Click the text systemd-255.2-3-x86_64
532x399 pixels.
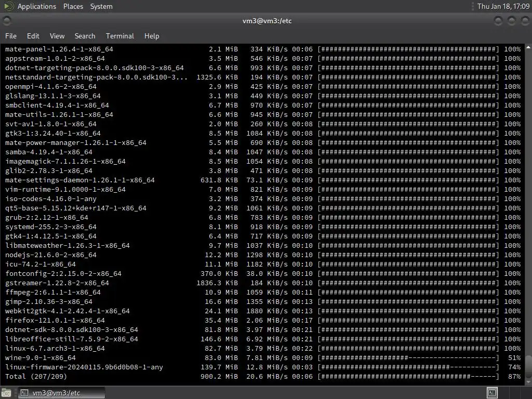click(x=51, y=227)
